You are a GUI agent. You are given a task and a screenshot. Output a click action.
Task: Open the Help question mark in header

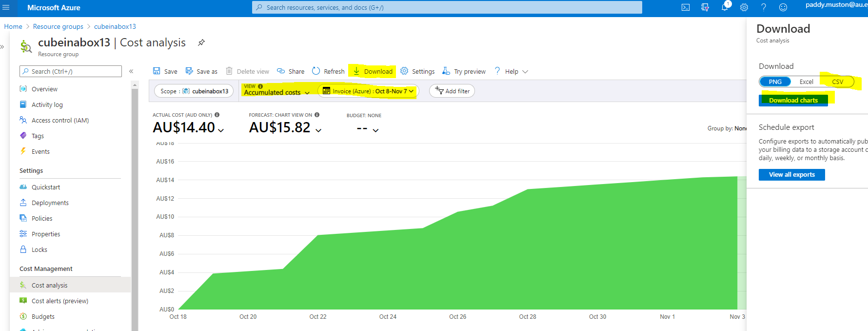(764, 7)
